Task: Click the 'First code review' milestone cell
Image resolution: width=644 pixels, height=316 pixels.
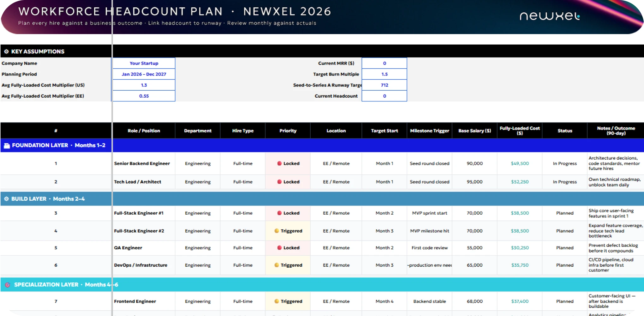Action: pos(430,248)
